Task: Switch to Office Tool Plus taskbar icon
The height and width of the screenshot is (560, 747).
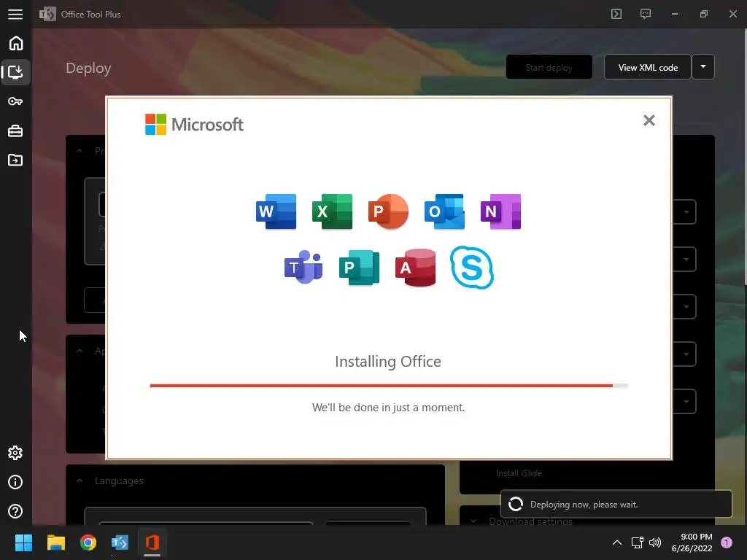Action: (x=120, y=542)
